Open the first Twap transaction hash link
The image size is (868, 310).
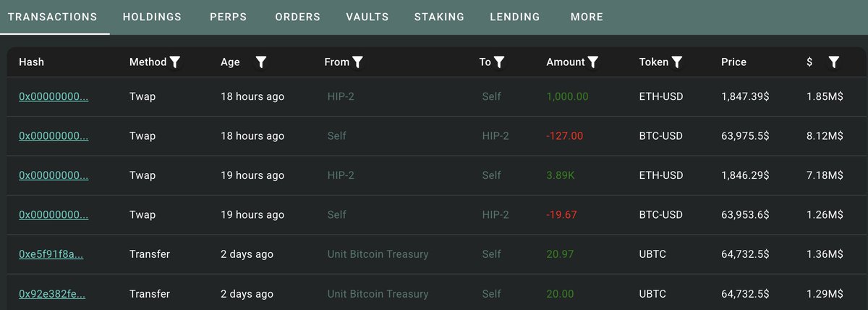54,96
